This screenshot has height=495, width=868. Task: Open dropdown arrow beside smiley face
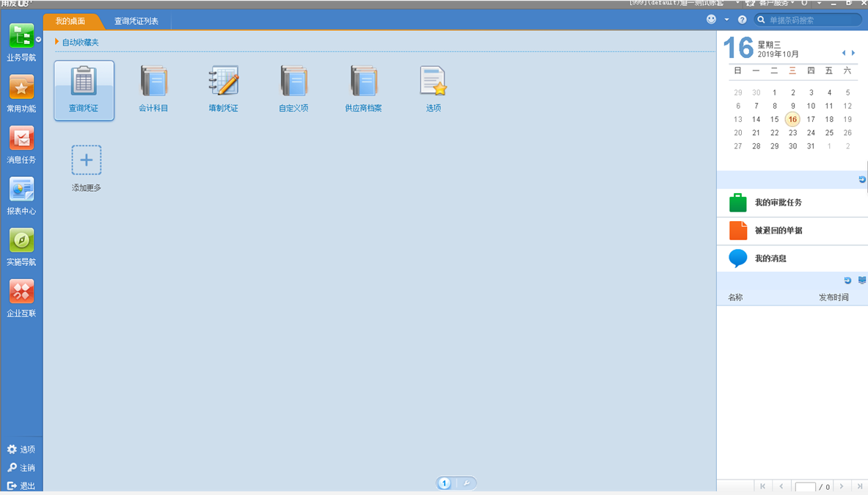click(726, 20)
